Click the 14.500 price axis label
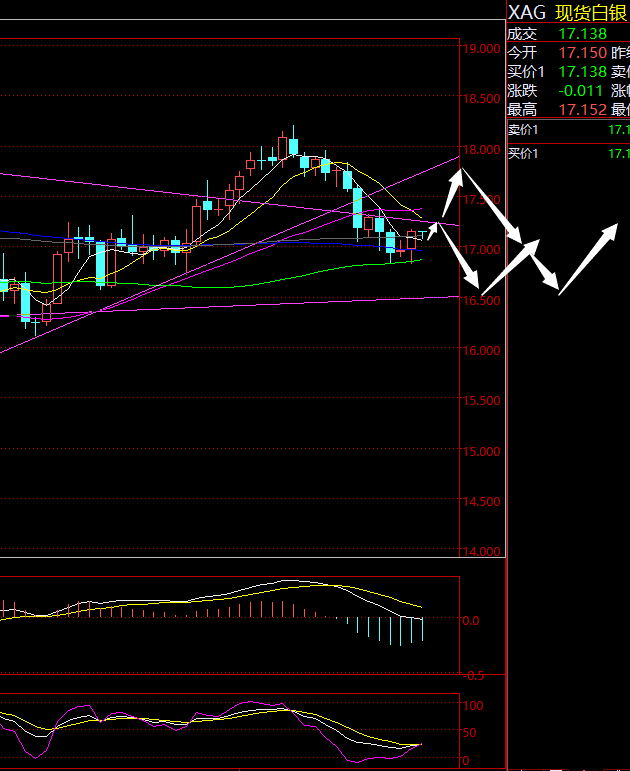 [x=481, y=502]
